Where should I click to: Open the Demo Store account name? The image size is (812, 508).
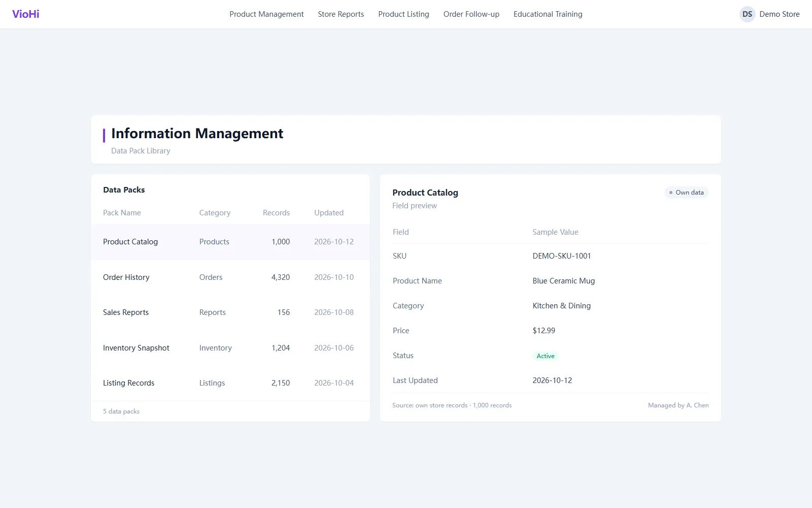pyautogui.click(x=780, y=14)
